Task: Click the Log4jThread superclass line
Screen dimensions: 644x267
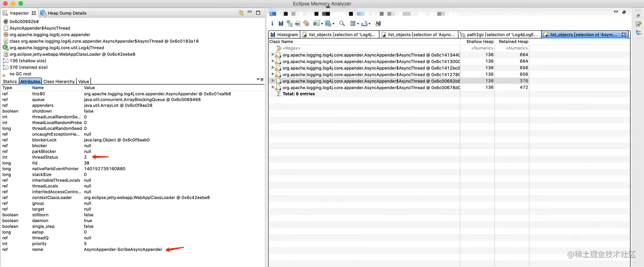Action: (x=57, y=48)
